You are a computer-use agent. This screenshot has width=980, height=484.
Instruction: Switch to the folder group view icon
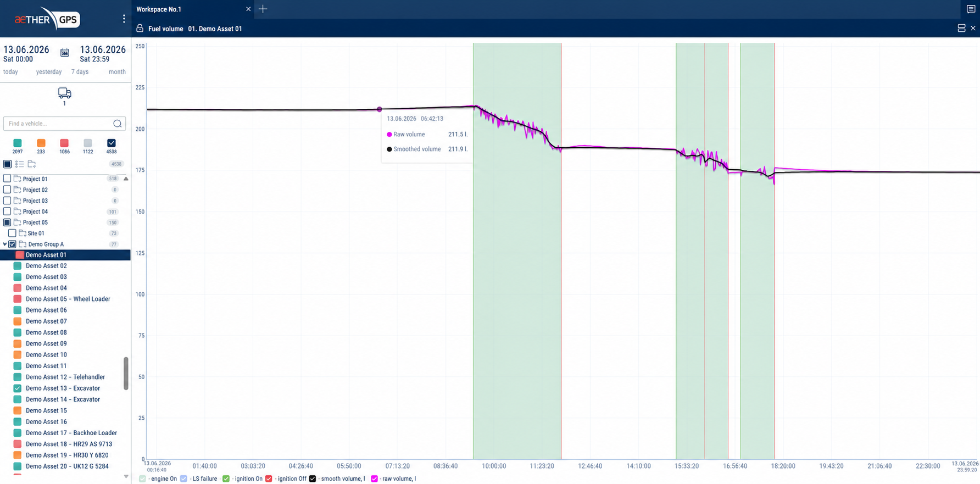point(32,164)
